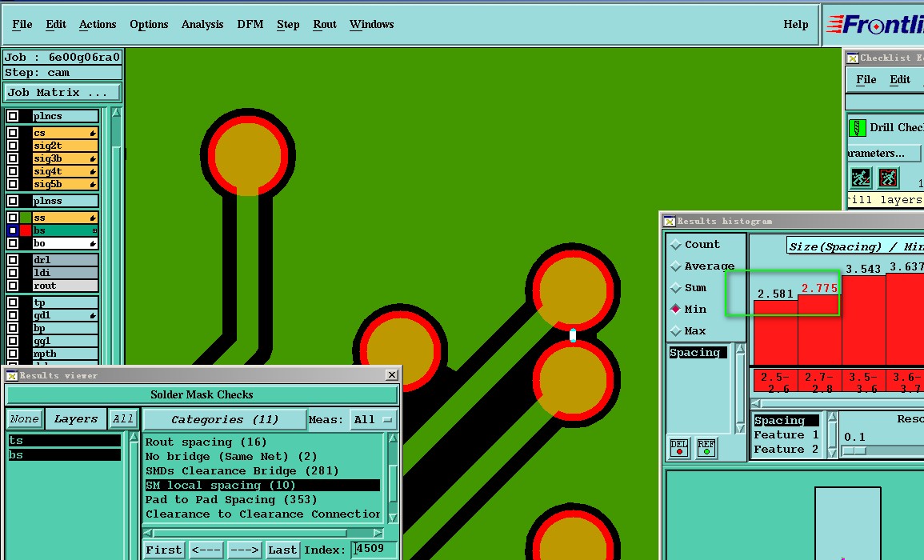Toggle the sig3b layer checkbox
Screen dimensions: 924x560
(x=12, y=158)
